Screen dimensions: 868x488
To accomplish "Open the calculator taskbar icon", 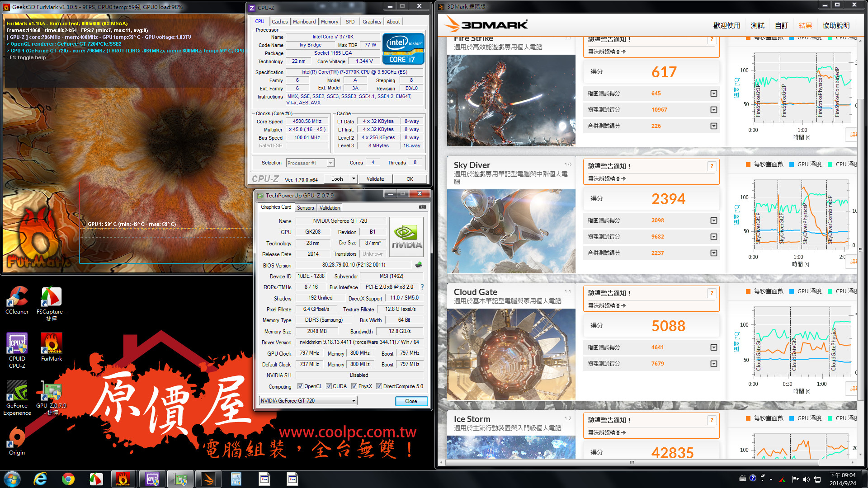I will click(x=236, y=479).
